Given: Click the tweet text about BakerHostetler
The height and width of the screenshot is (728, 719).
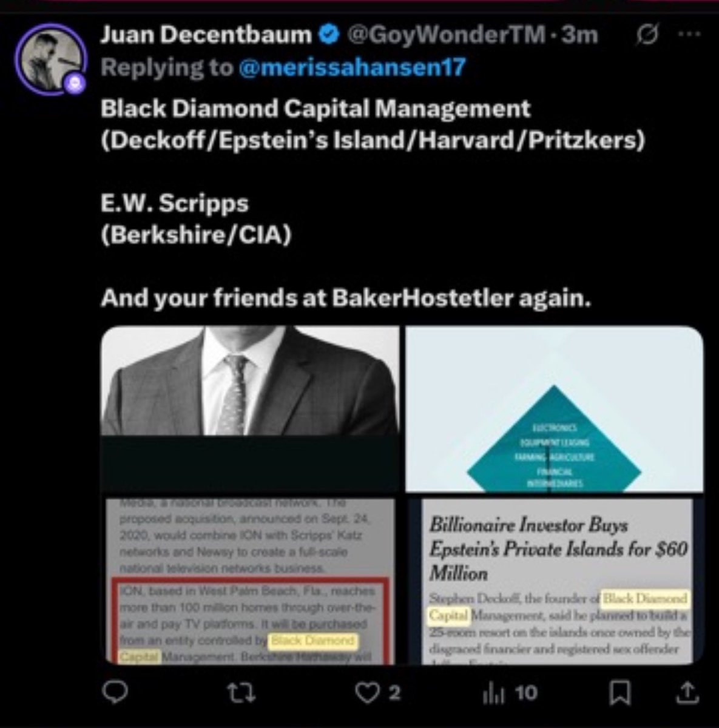Looking at the screenshot, I should [x=345, y=298].
